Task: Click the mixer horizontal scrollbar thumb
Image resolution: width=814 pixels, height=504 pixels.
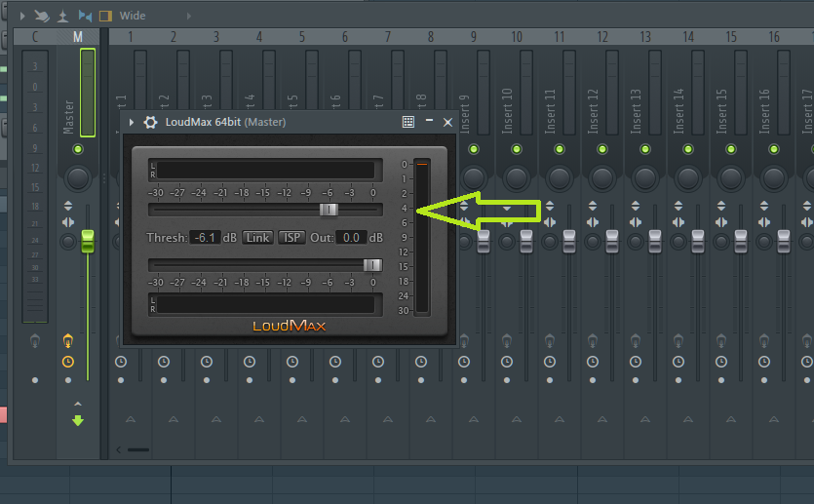Action: [x=138, y=450]
